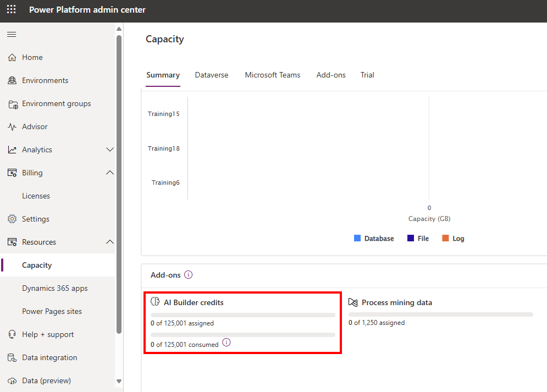Click the Environments globe icon
This screenshot has height=392, width=547.
click(12, 80)
